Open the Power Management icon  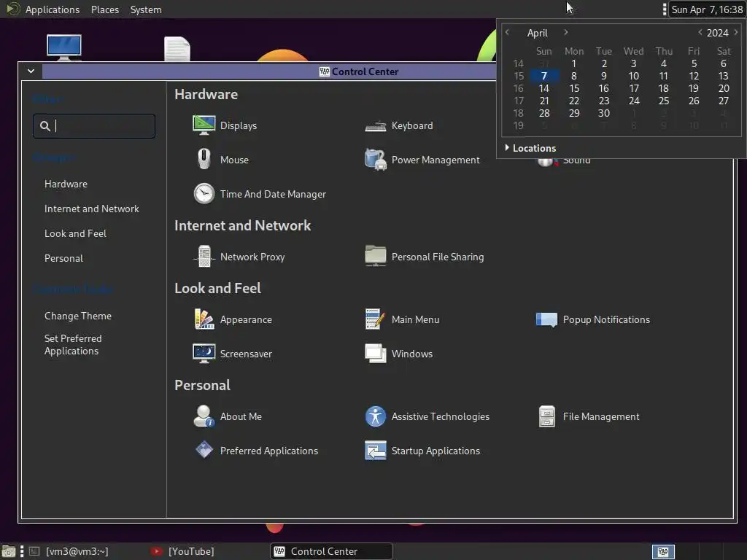[x=376, y=160]
